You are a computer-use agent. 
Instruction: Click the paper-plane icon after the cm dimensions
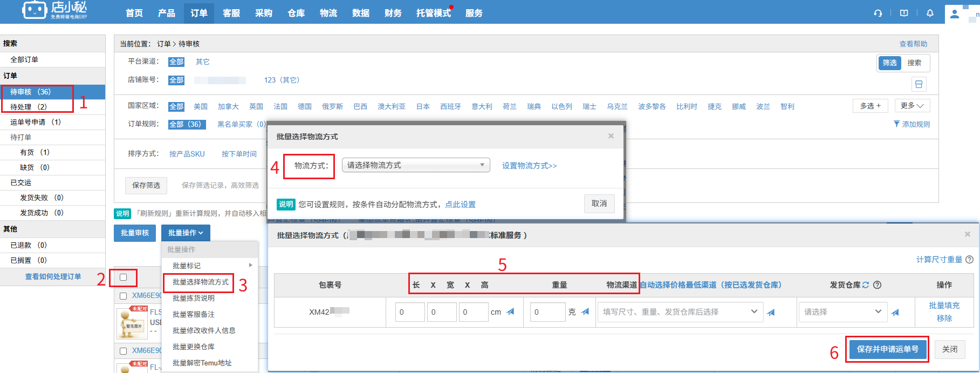click(510, 311)
